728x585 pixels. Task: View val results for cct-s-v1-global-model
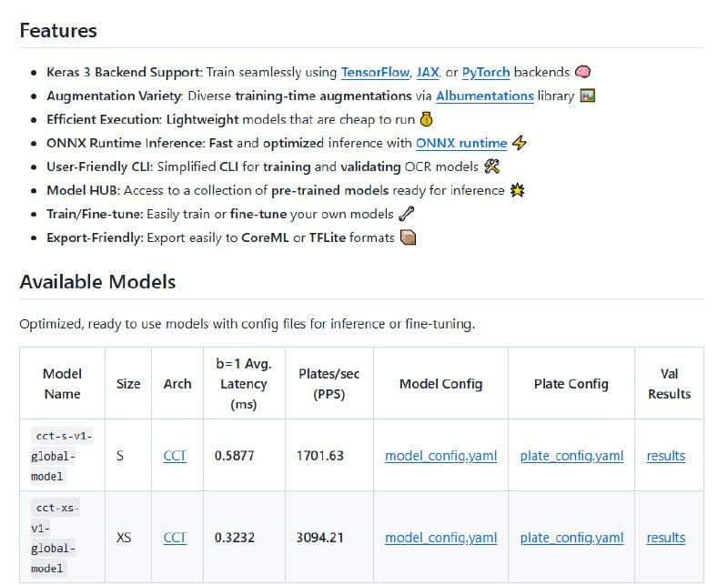click(666, 456)
